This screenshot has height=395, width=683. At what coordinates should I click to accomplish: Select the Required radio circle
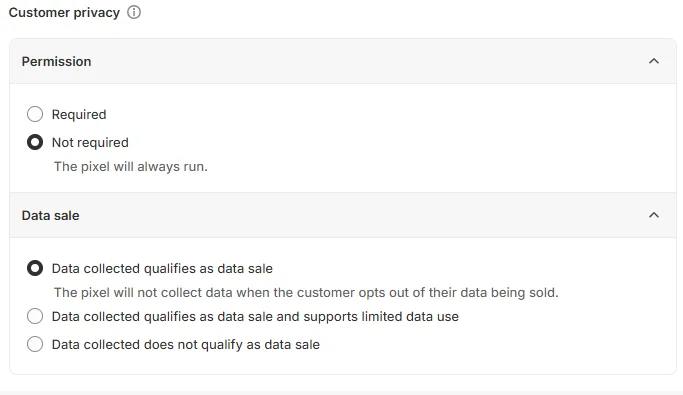click(35, 114)
